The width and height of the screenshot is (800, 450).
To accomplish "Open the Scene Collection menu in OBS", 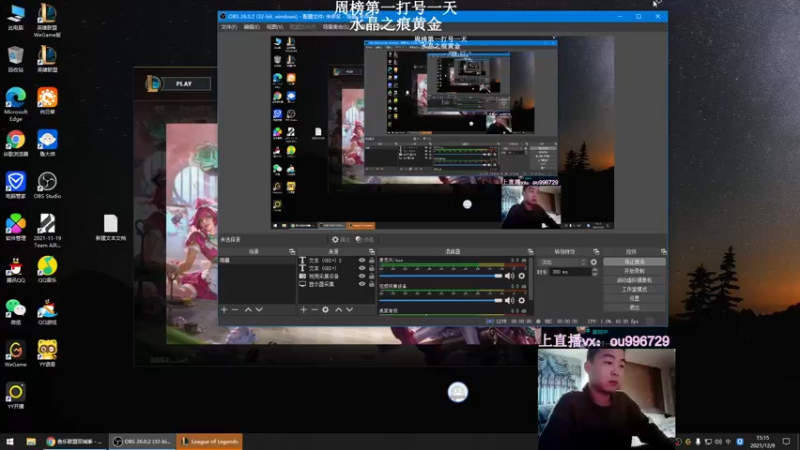I will 336,27.
